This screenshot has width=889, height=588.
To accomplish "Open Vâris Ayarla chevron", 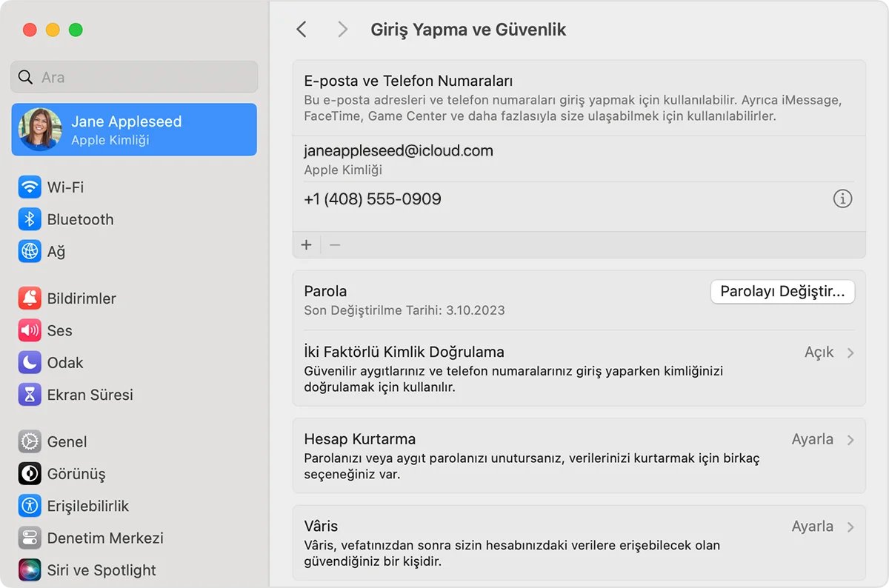I will tap(850, 527).
